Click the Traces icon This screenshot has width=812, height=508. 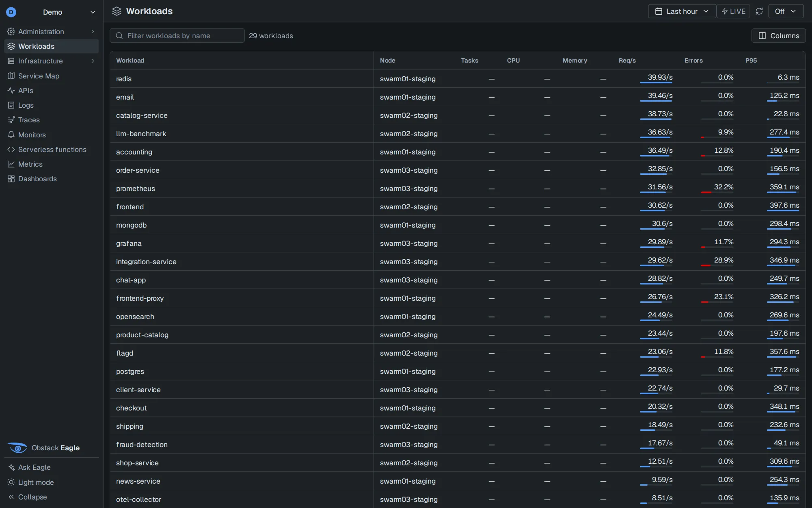(11, 120)
